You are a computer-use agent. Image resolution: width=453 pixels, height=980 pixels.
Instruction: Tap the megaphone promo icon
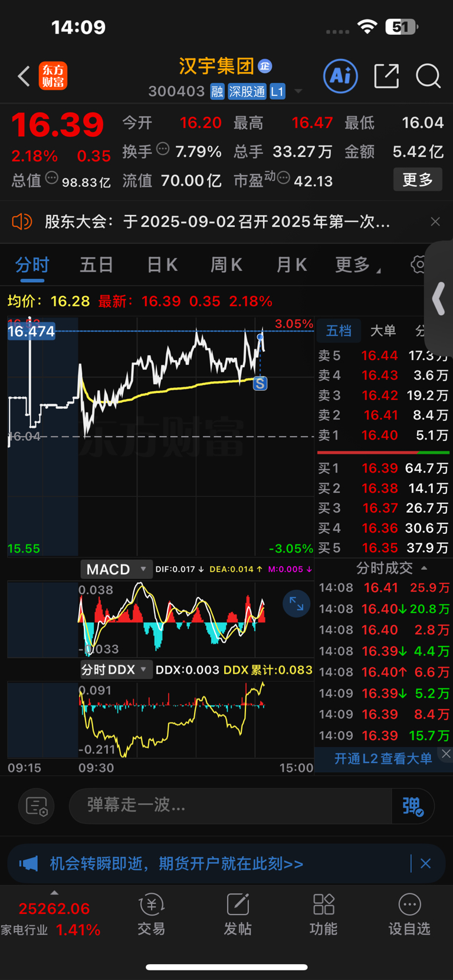pos(29,864)
